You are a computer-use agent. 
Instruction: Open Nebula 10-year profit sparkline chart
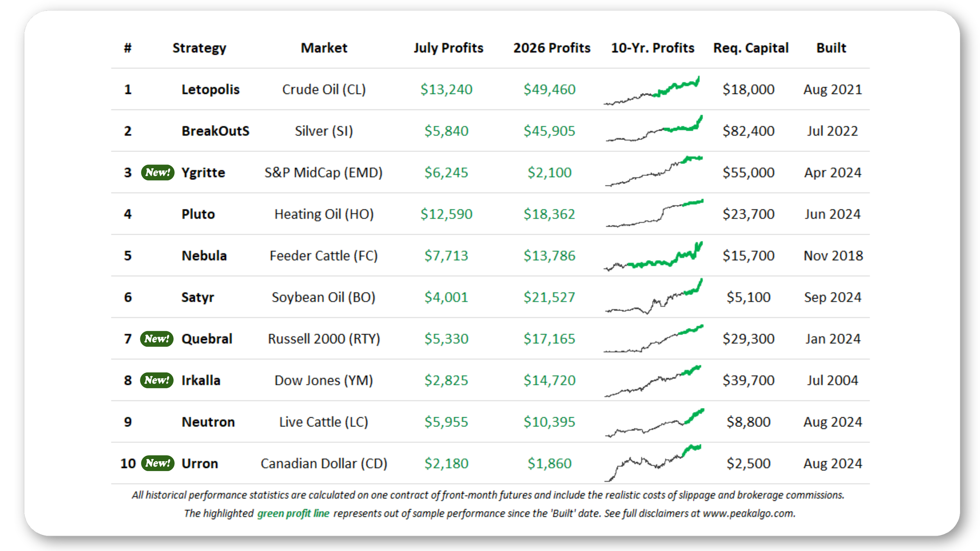coord(653,256)
